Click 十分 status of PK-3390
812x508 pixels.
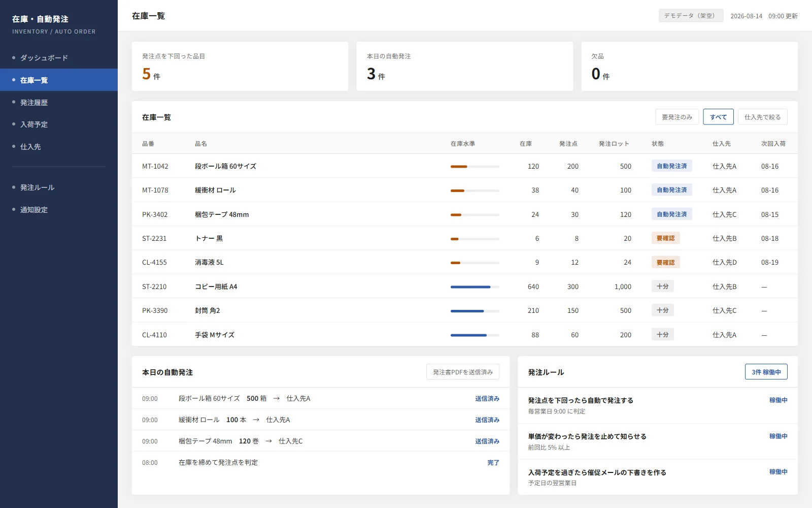coord(662,310)
